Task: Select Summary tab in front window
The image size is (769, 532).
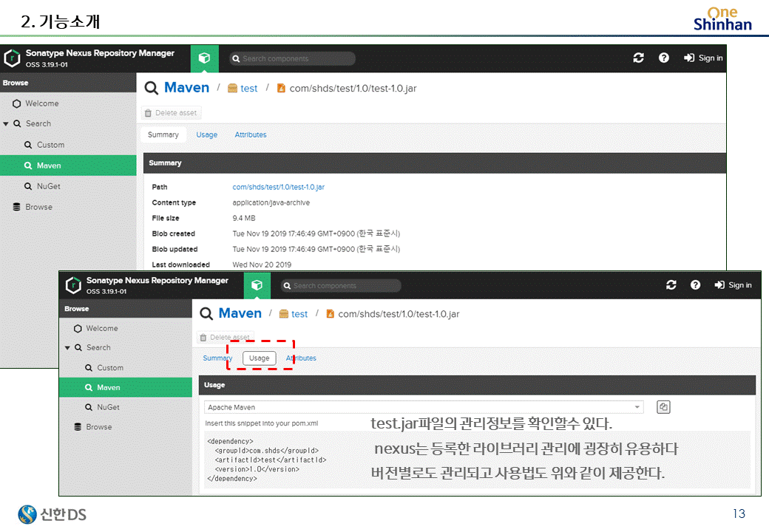Action: (216, 358)
